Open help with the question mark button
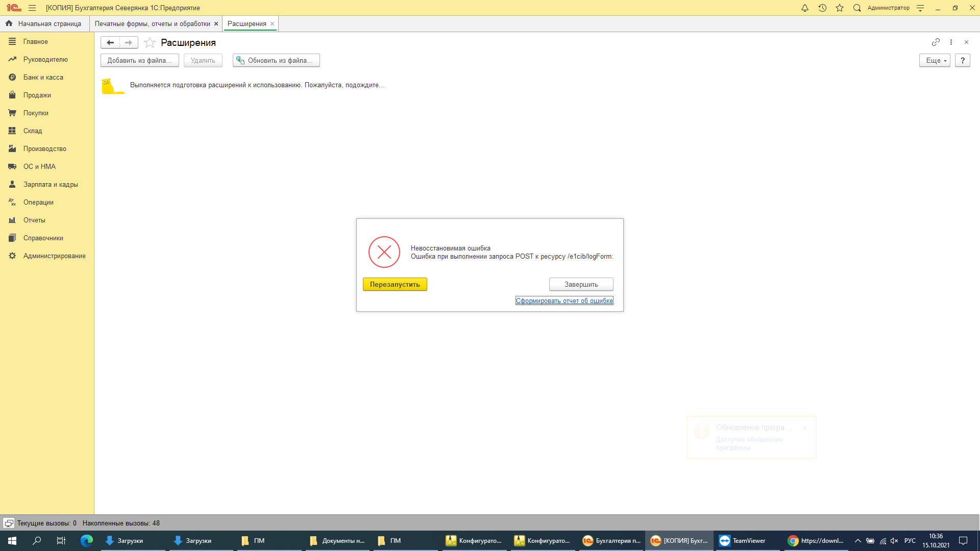The width and height of the screenshot is (980, 551). pyautogui.click(x=963, y=60)
